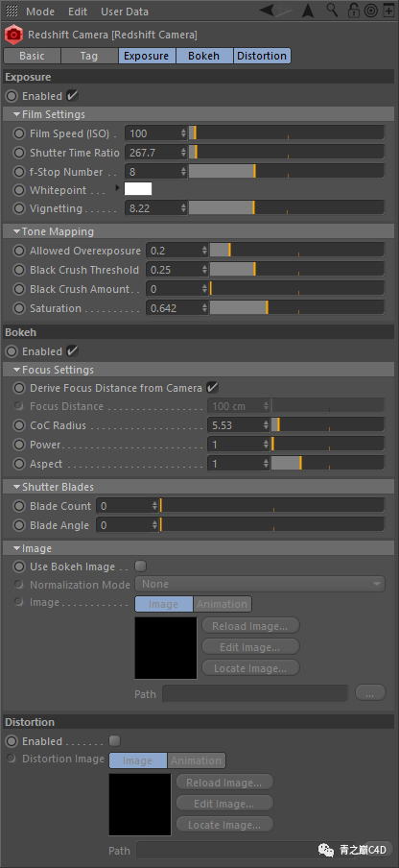Image resolution: width=399 pixels, height=868 pixels.
Task: Click the circular target mode icon
Action: point(371,11)
